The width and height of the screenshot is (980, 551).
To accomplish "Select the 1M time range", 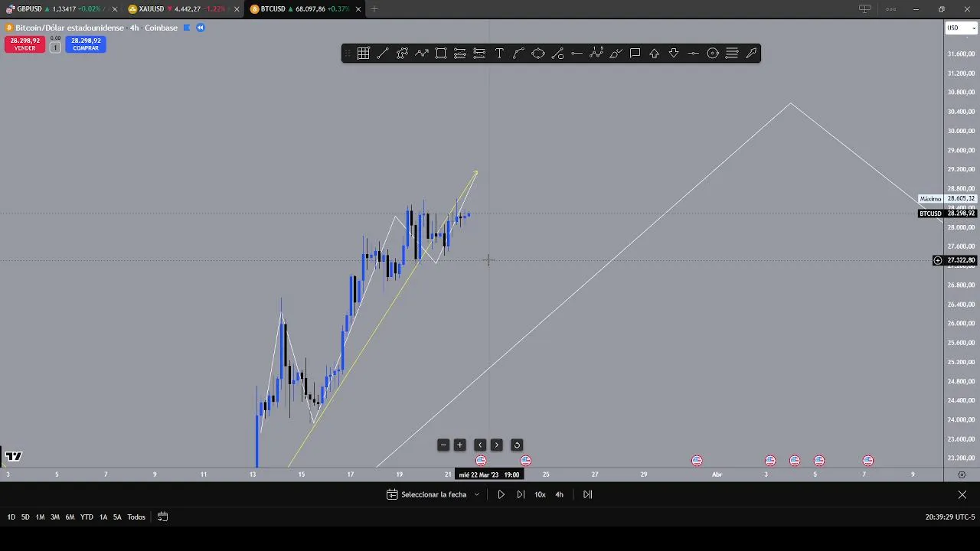I will click(40, 517).
